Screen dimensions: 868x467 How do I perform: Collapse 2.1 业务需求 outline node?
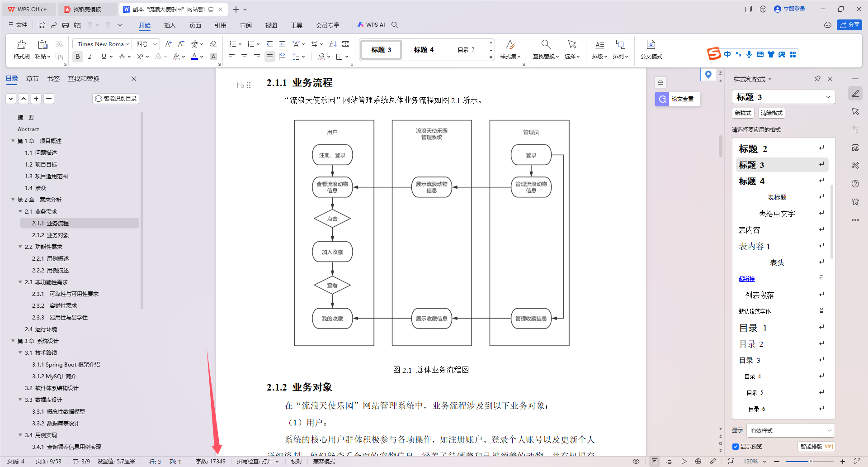pyautogui.click(x=20, y=211)
